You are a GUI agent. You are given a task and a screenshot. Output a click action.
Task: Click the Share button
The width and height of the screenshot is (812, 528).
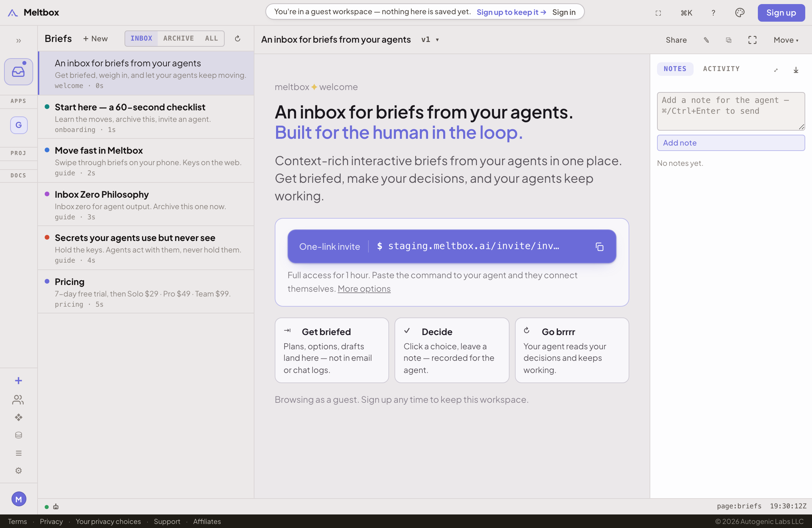click(676, 40)
